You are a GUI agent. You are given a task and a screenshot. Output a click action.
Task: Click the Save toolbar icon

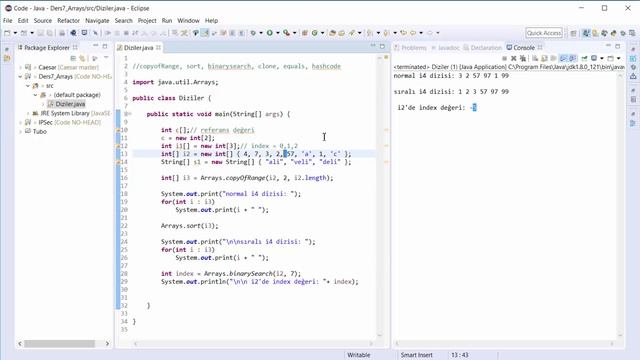(40, 33)
